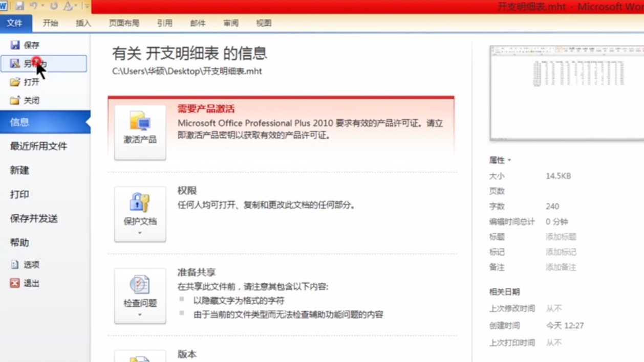The width and height of the screenshot is (644, 362).
Task: Open the Customize Quick Access Toolbar dropdown
Action: pyautogui.click(x=87, y=6)
